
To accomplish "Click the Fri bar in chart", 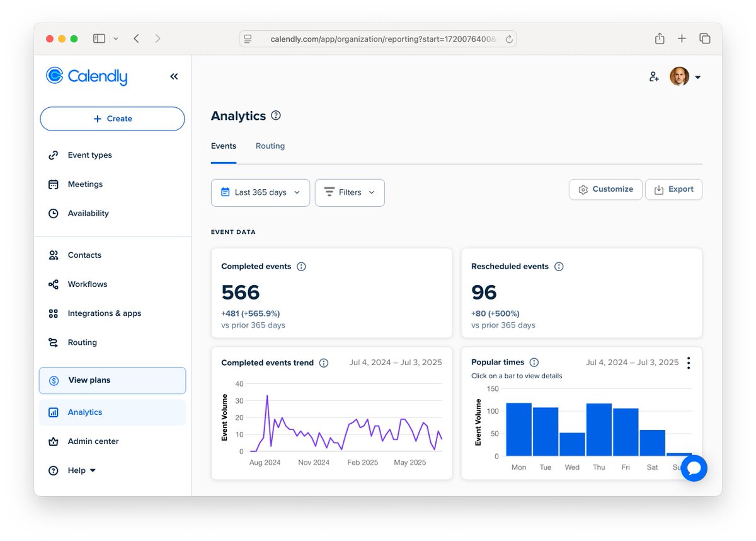I will point(626,433).
